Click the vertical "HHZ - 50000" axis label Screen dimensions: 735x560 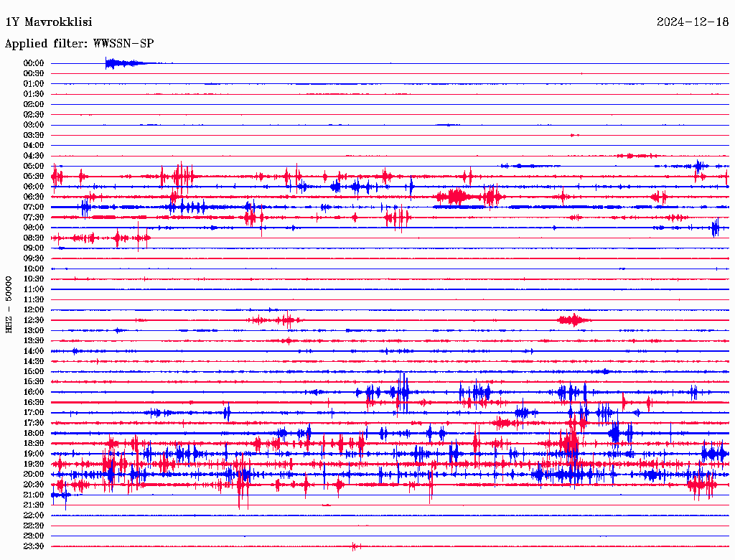[9, 304]
